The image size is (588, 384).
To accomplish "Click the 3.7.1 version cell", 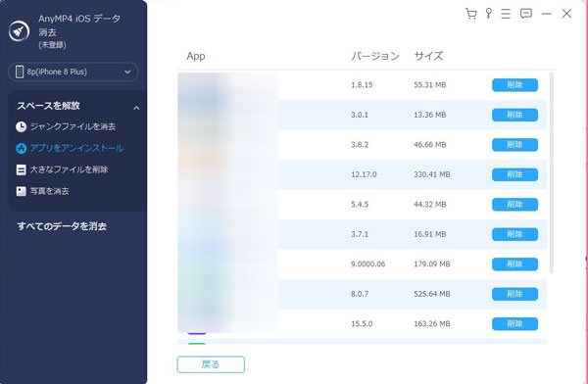I will click(x=360, y=234).
